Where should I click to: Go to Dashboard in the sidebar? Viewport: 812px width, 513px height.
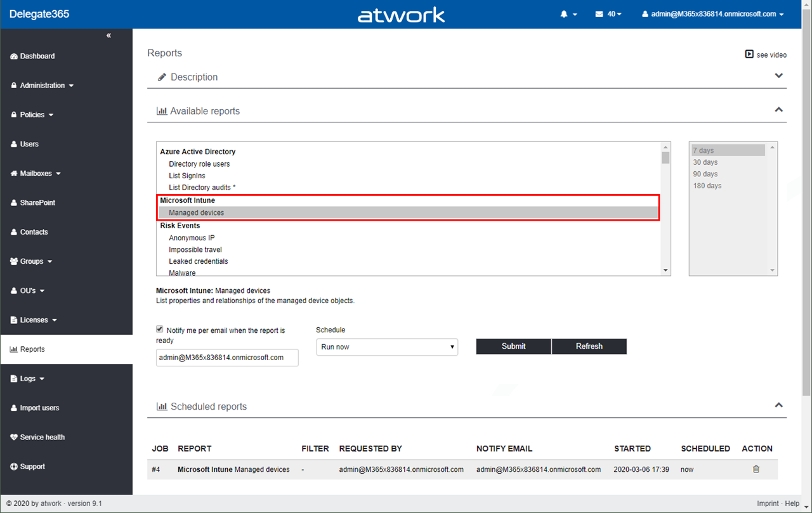[33, 56]
